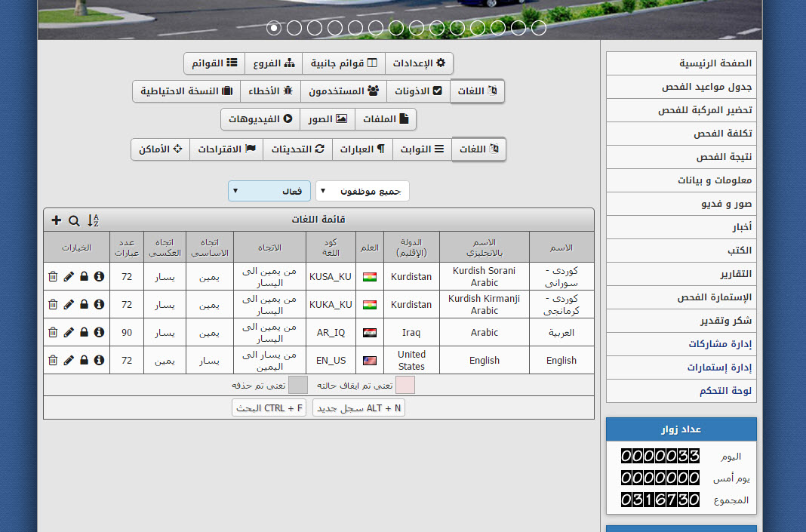The width and height of the screenshot is (806, 532).
Task: Edit the Kurdish Kirmanji Arabic row
Action: [69, 304]
